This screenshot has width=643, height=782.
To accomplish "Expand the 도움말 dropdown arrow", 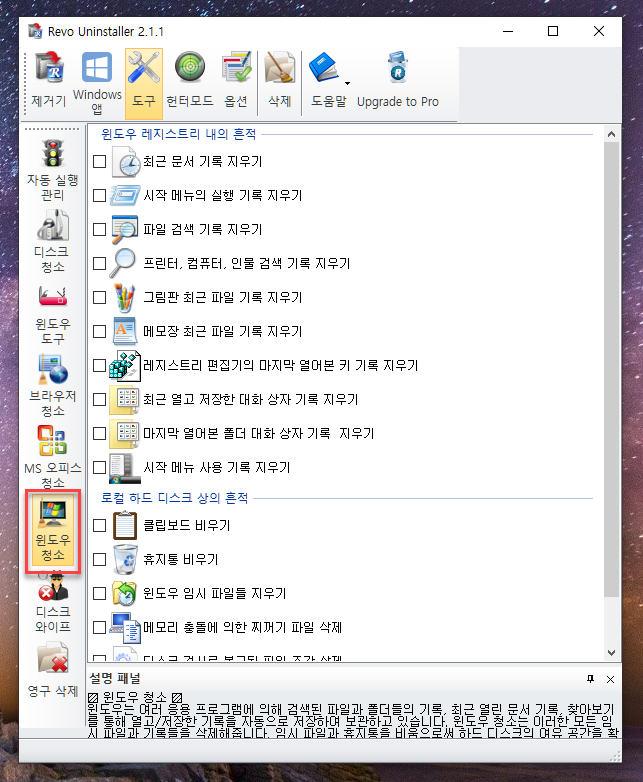I will (347, 83).
